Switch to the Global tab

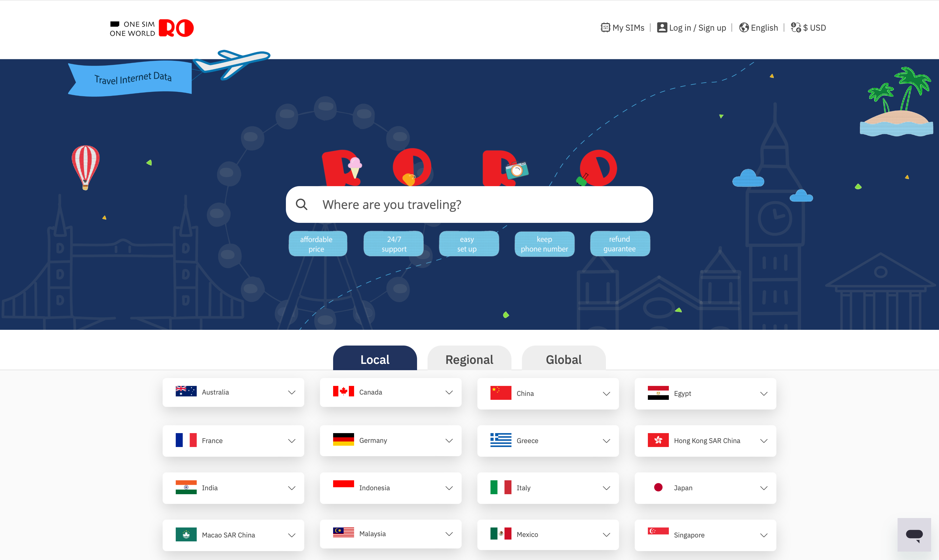point(563,359)
